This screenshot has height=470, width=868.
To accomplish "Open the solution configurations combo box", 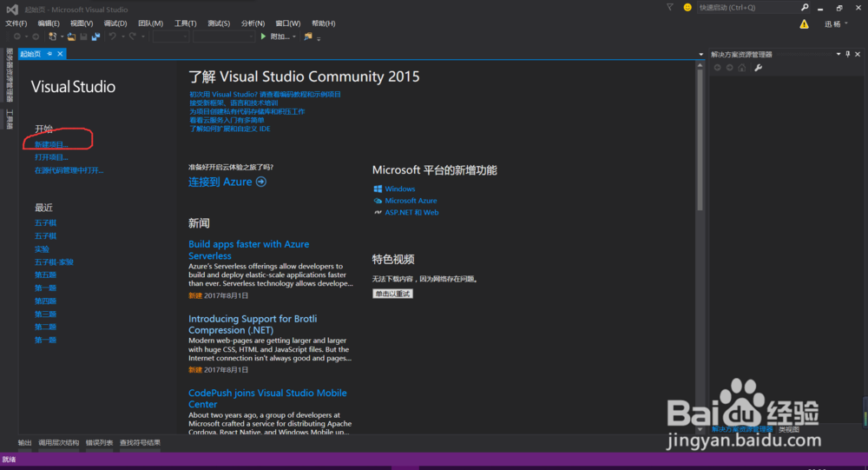I will [170, 36].
